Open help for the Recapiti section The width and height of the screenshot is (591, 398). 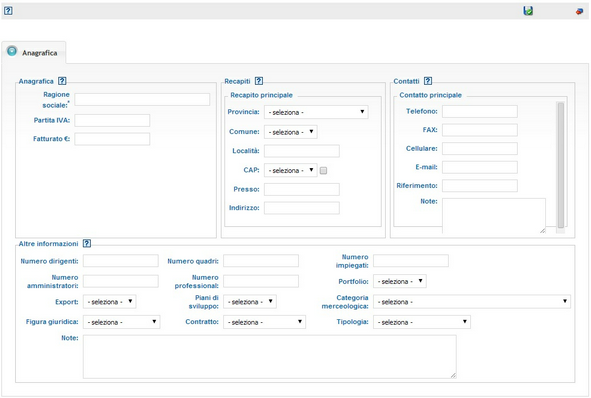259,81
